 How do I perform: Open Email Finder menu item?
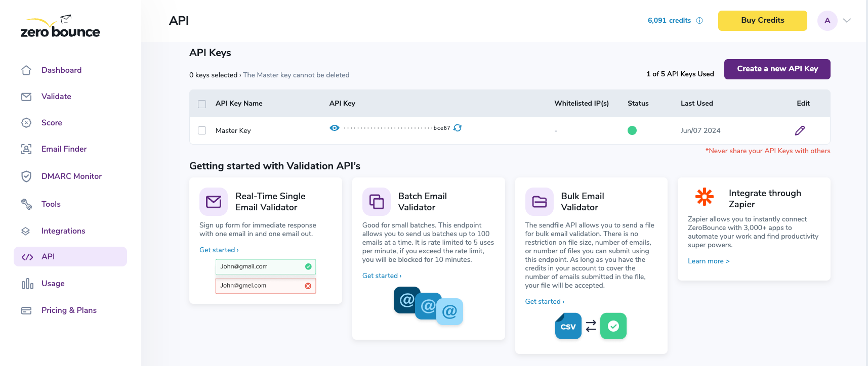click(x=64, y=149)
